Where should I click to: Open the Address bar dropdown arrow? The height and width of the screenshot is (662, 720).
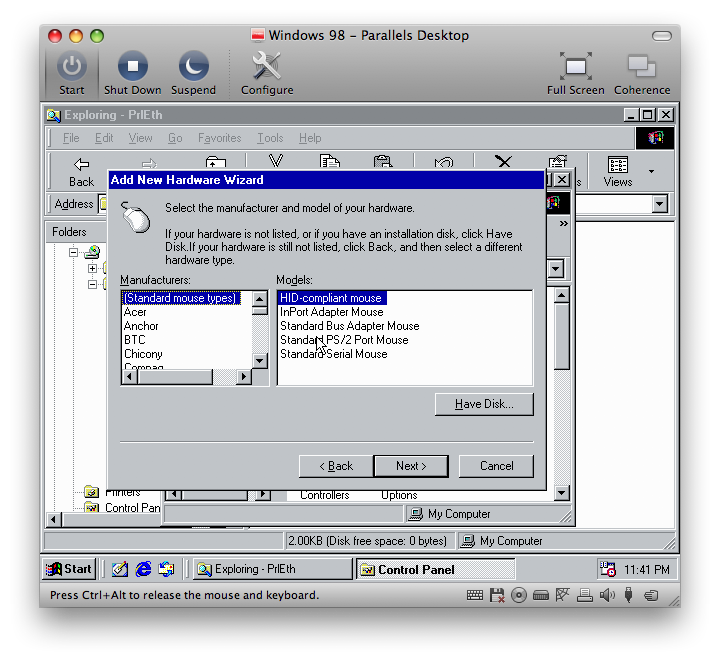(659, 204)
